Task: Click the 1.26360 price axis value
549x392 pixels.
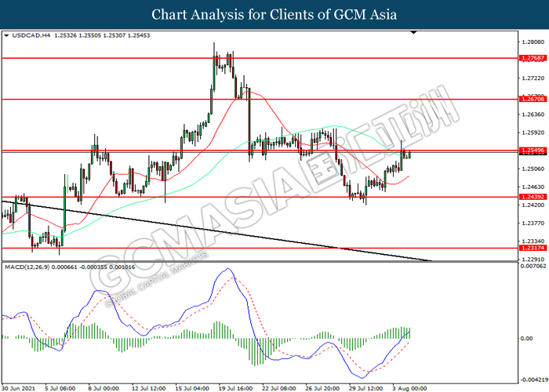Action: click(x=533, y=114)
